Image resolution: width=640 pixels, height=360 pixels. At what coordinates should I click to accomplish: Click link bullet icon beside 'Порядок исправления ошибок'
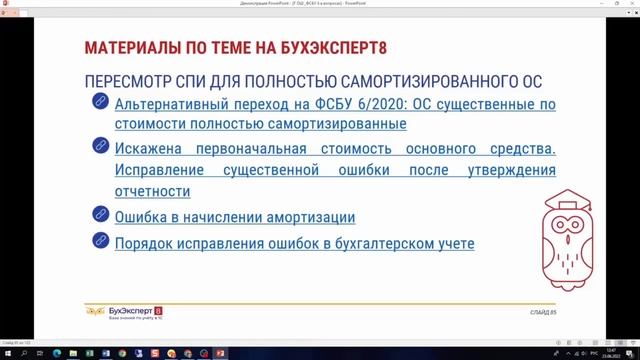click(100, 240)
